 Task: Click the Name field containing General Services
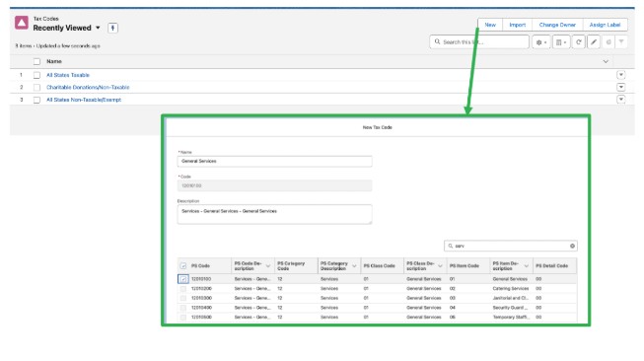point(275,161)
